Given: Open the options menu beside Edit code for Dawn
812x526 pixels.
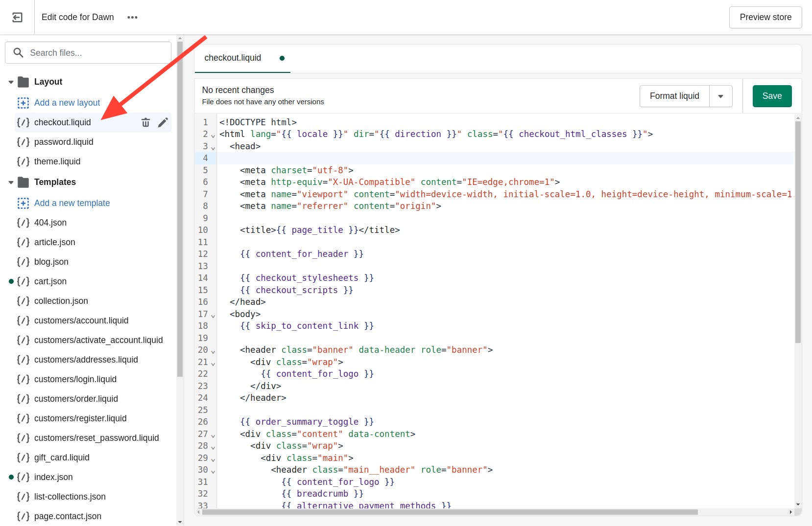Looking at the screenshot, I should 132,17.
